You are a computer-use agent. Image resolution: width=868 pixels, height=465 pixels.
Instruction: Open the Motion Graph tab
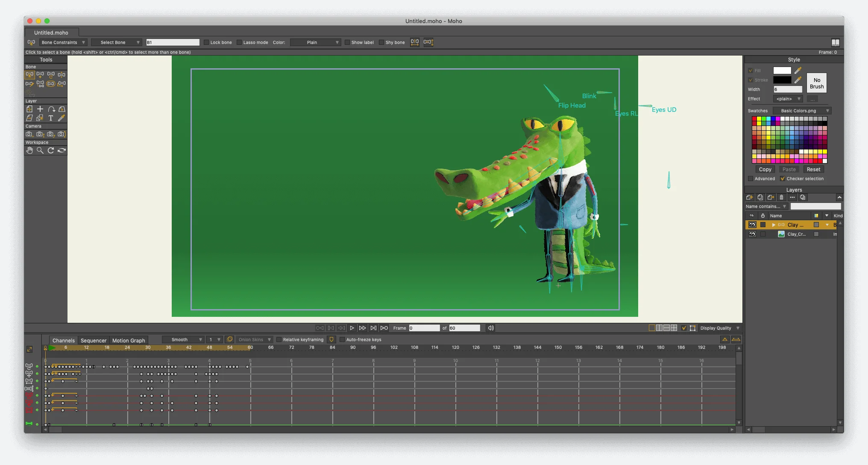point(129,340)
